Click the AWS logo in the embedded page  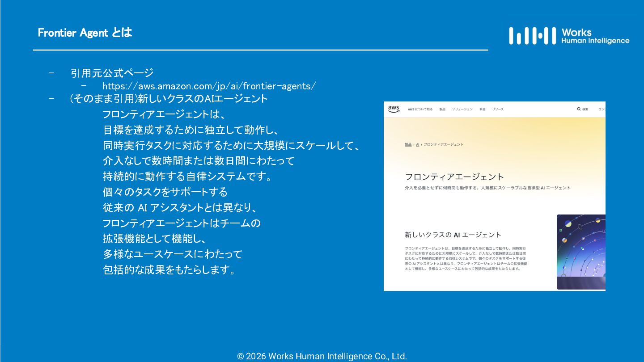[394, 109]
